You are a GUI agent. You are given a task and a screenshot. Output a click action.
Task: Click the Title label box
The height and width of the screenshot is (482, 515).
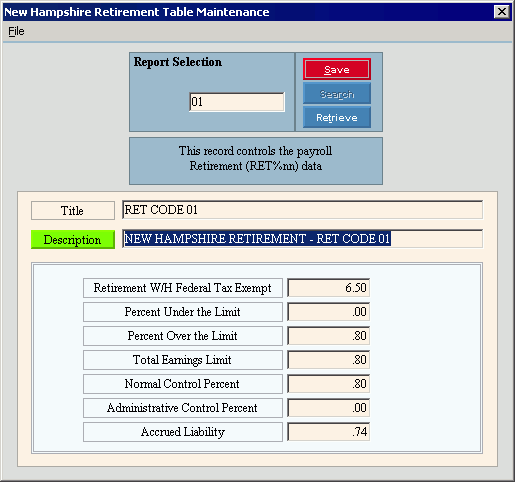(73, 210)
